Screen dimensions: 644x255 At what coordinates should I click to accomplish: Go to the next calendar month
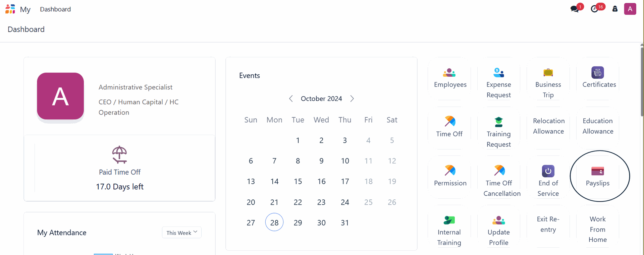352,99
